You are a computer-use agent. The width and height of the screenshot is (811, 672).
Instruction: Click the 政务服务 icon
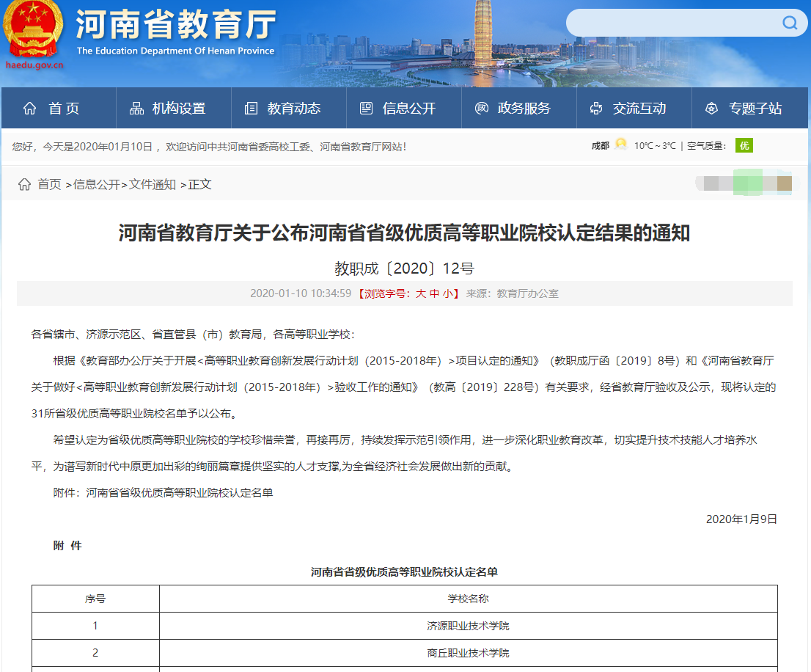[482, 108]
